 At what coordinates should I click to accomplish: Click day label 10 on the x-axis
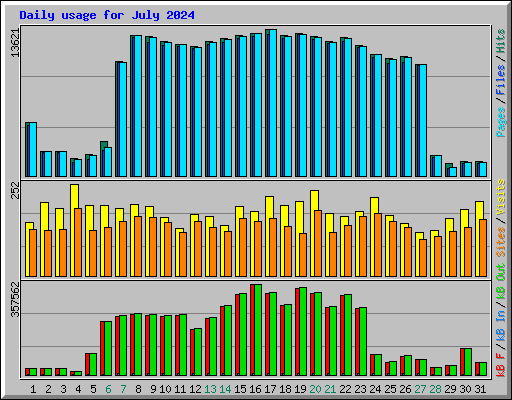(165, 389)
